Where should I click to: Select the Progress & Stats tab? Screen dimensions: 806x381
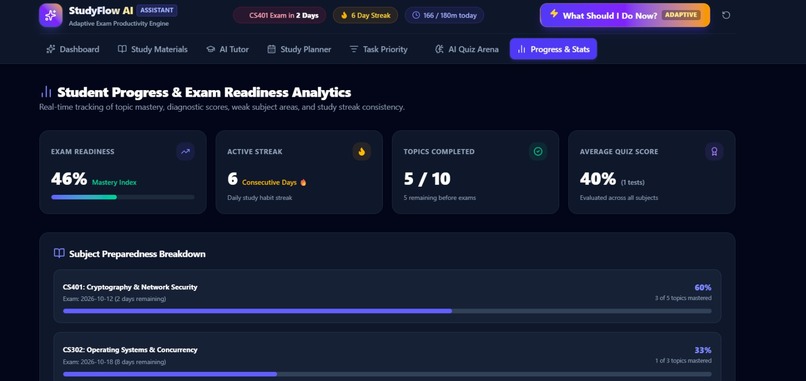pos(553,49)
